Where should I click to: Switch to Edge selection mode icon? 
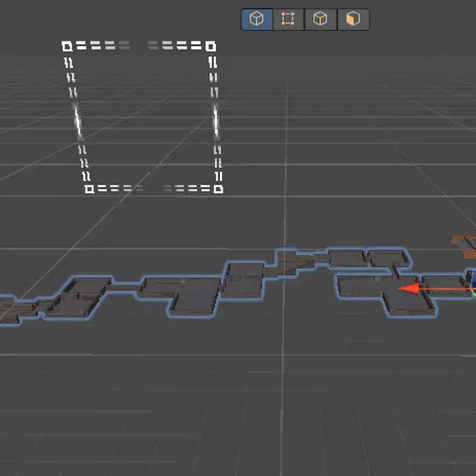click(320, 19)
